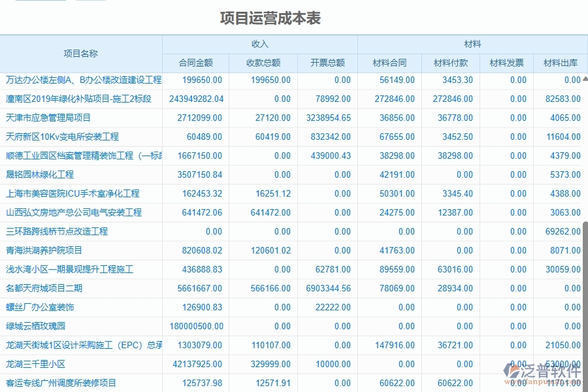This screenshot has width=588, height=392.
Task: Click the 材料 group header
Action: (472, 44)
